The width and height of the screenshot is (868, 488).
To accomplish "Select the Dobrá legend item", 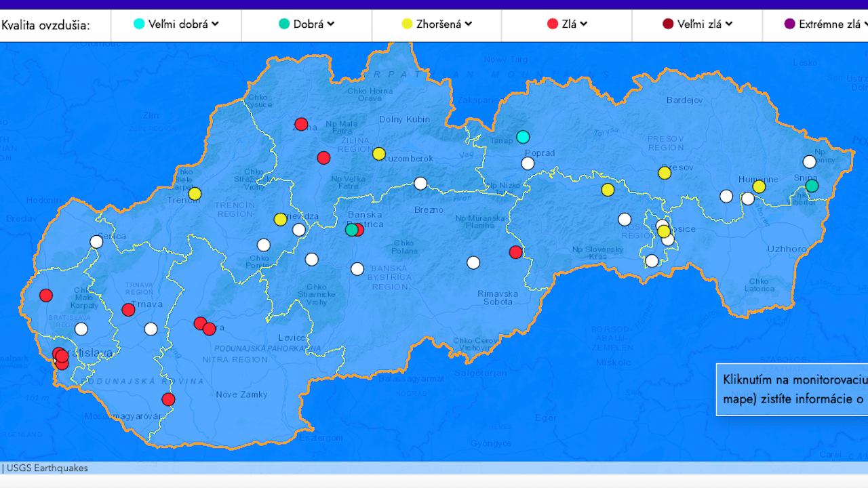I will click(307, 24).
